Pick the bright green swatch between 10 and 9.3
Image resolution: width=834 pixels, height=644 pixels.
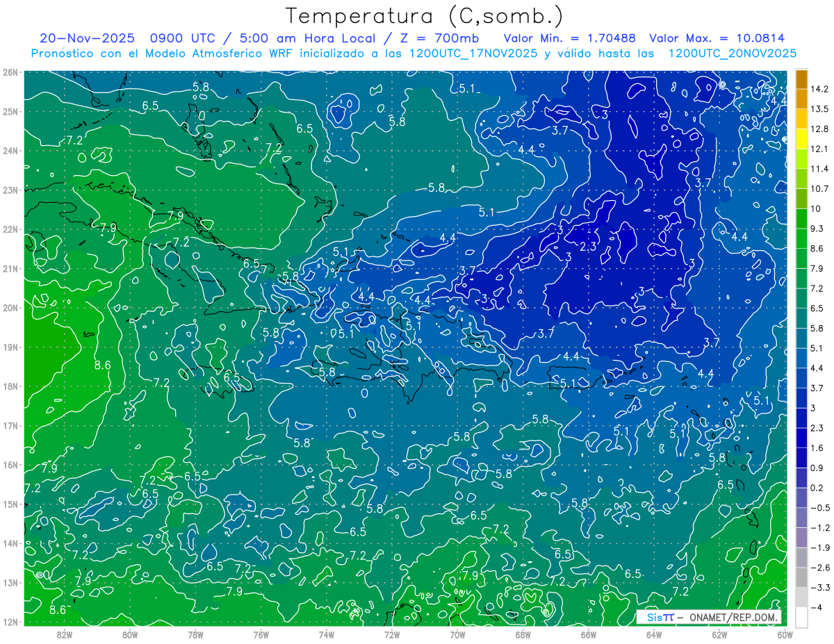coord(801,219)
